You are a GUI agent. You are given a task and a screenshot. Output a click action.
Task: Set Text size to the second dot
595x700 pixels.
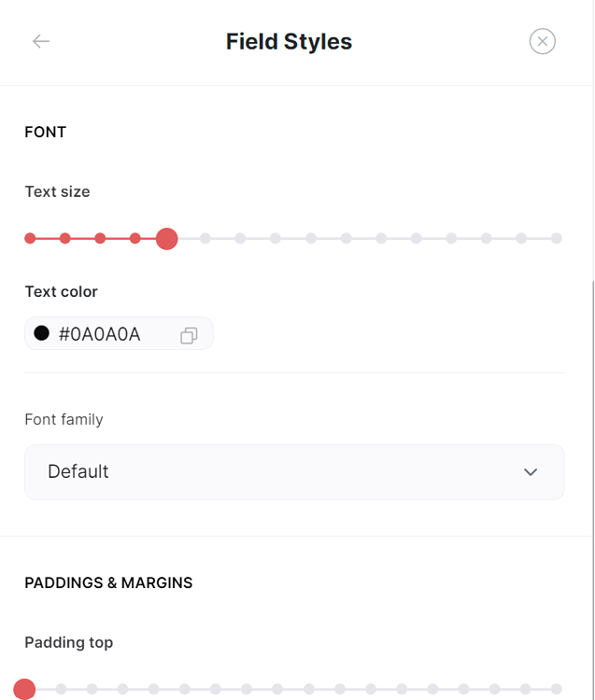coord(65,238)
